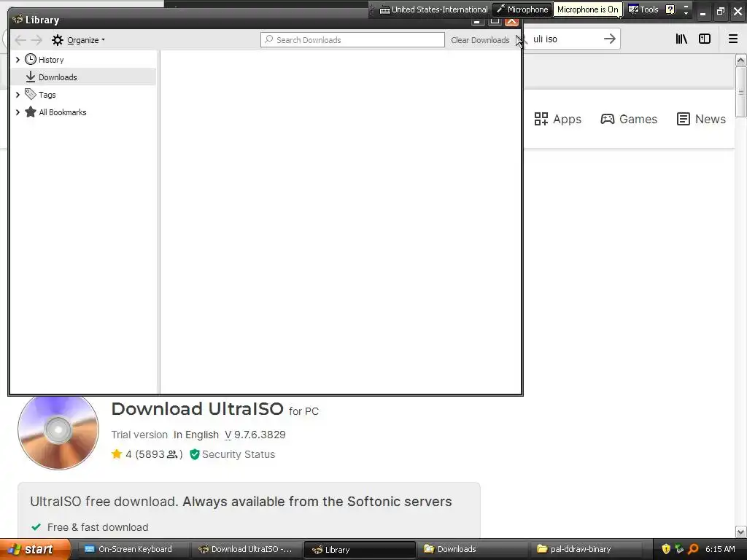Click the language bar help icon

[x=670, y=9]
